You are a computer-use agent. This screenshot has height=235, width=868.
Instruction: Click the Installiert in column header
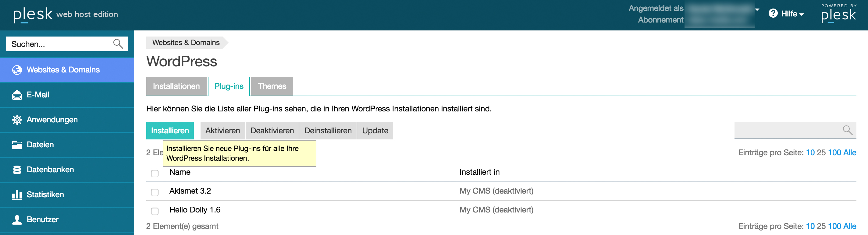point(479,172)
